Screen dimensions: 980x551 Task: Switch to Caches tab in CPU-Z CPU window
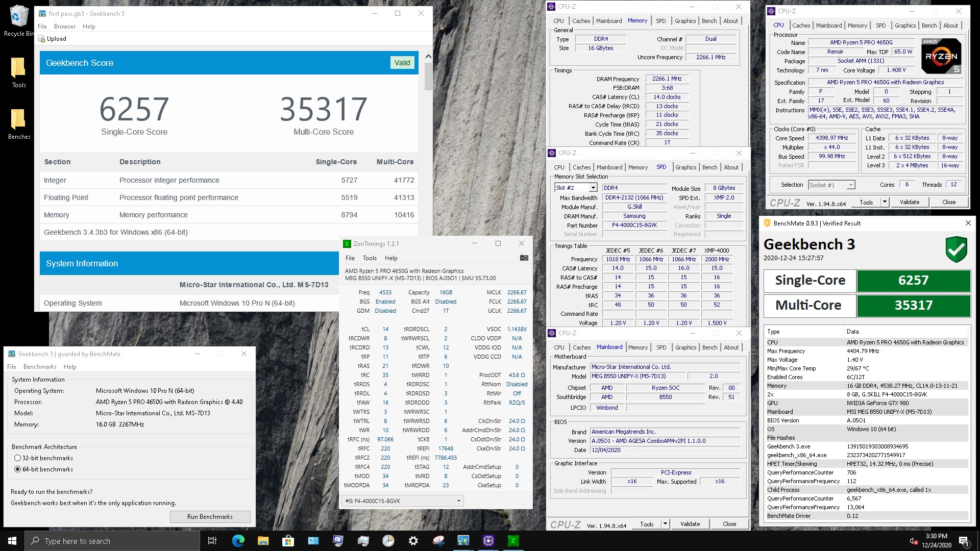[x=801, y=26]
